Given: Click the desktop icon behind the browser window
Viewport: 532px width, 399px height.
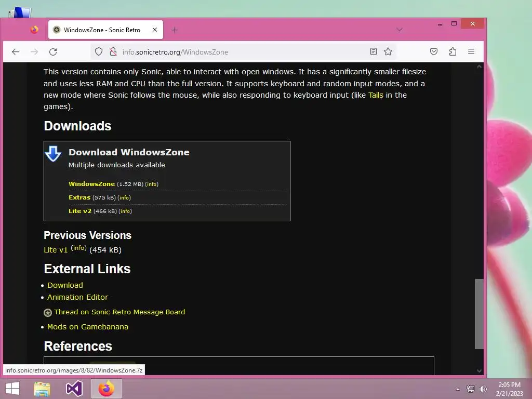Looking at the screenshot, I should point(20,12).
